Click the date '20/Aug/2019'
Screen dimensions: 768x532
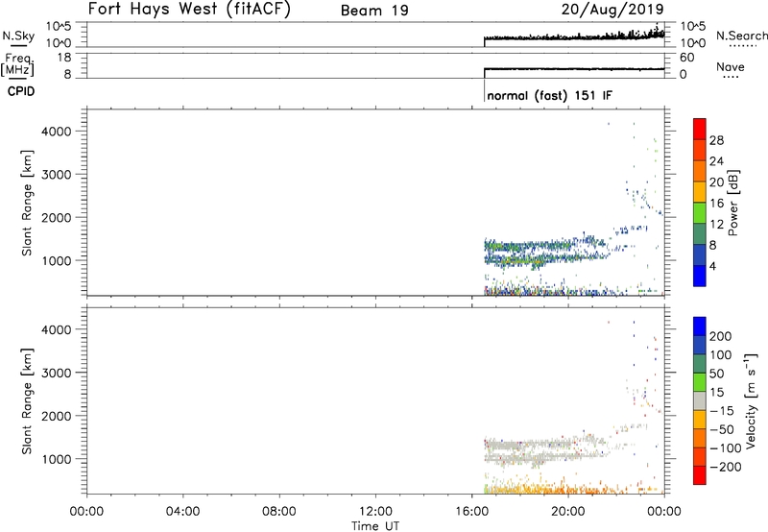[612, 10]
